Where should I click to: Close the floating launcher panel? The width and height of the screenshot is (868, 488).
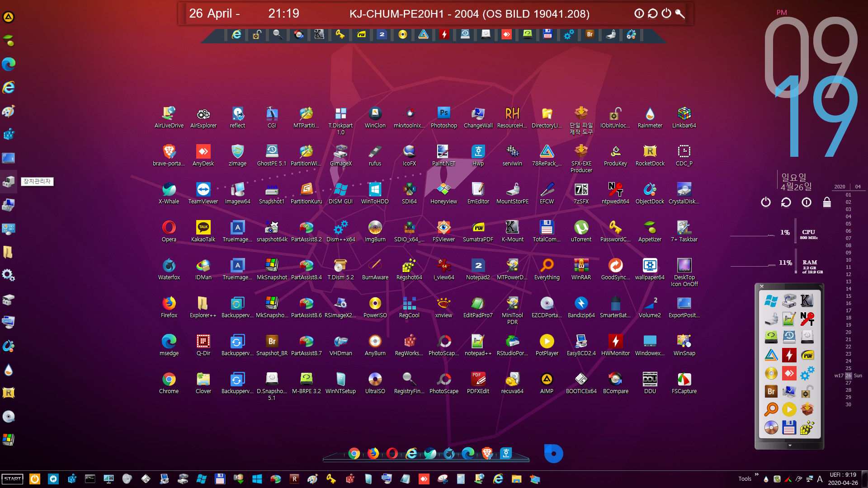point(762,286)
